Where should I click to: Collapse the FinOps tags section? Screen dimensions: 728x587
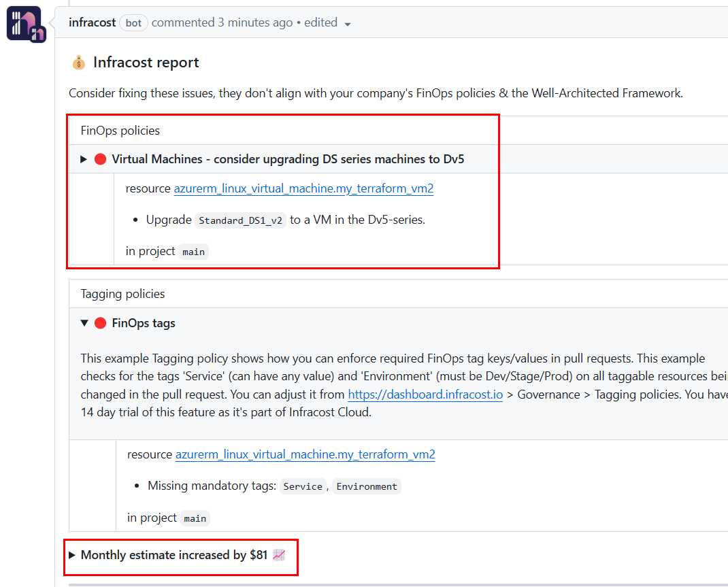pos(84,323)
